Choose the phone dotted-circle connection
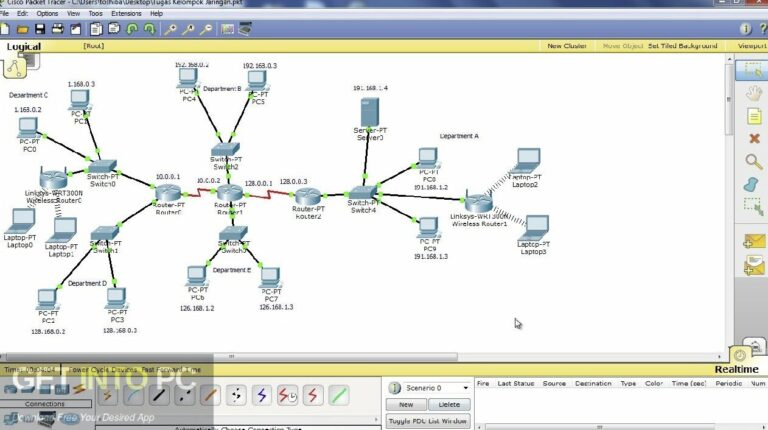The image size is (768, 430). coord(236,395)
